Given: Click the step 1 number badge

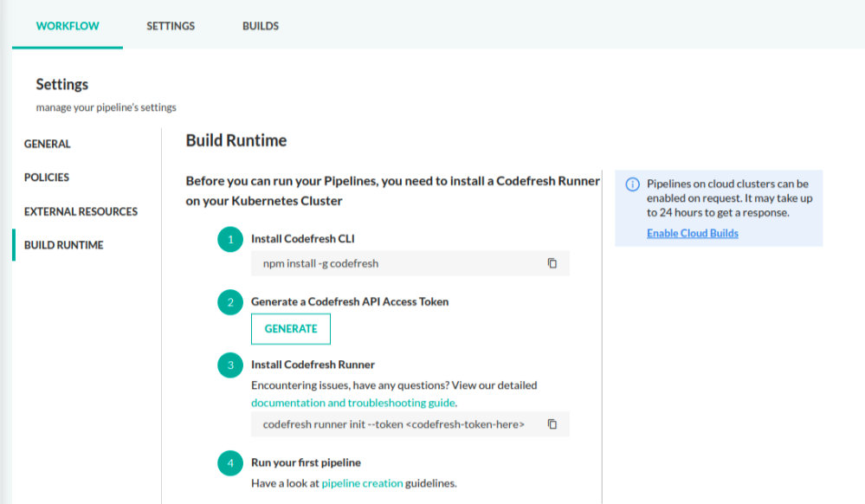Looking at the screenshot, I should 230,240.
